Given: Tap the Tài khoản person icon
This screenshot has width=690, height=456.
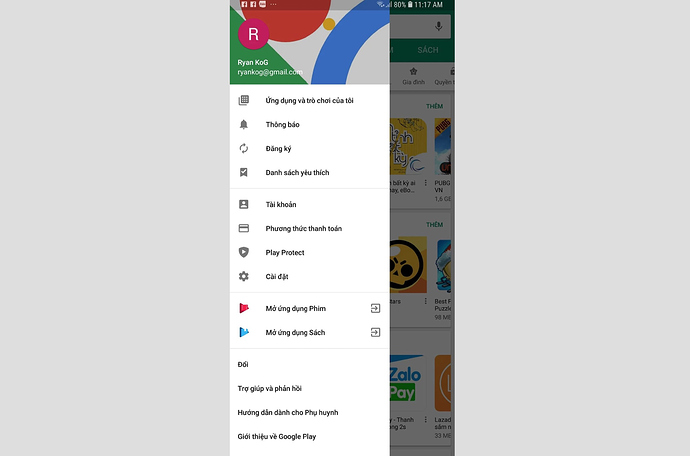Looking at the screenshot, I should pyautogui.click(x=243, y=204).
